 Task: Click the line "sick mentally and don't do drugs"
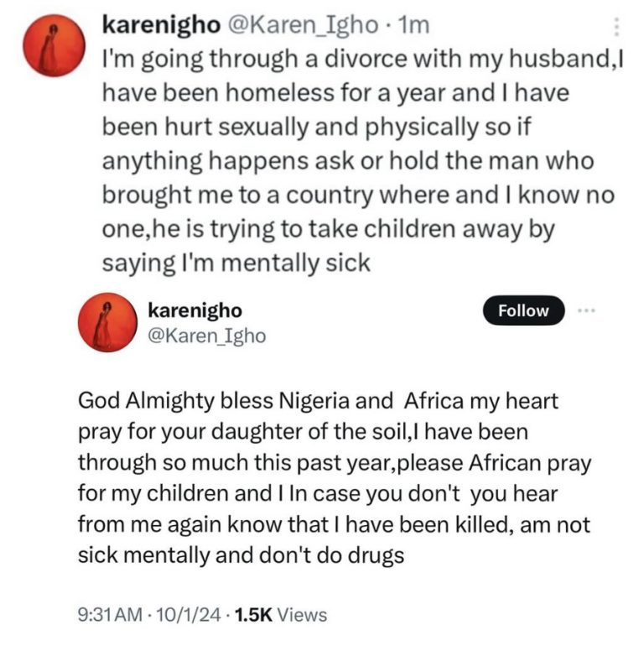[x=241, y=555]
